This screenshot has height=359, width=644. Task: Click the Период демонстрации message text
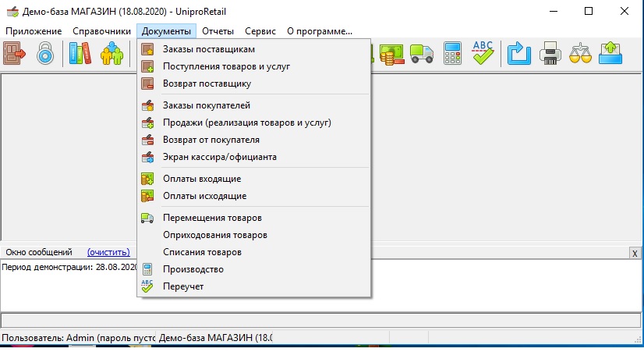click(x=69, y=267)
